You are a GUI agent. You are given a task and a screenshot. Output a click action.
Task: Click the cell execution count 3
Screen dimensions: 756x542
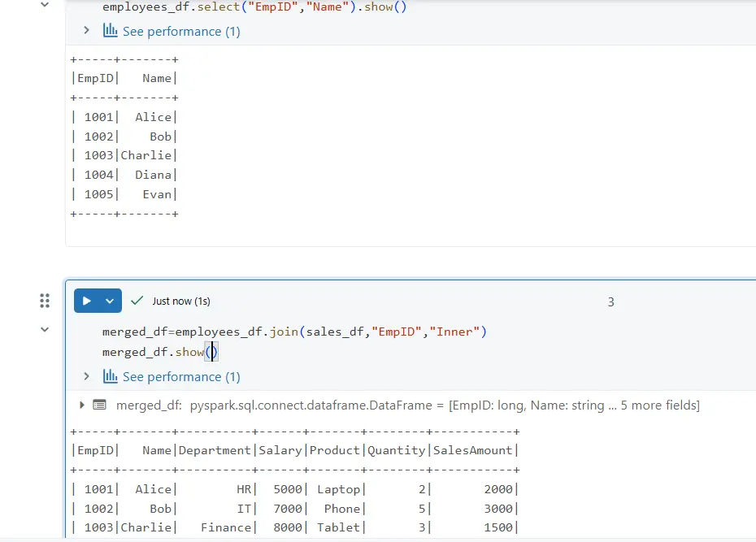pos(610,301)
